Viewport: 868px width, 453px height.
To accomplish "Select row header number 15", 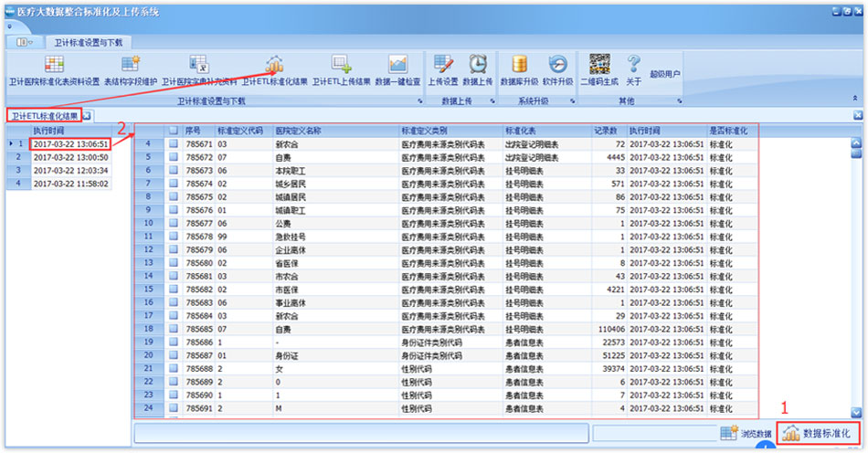I will click(x=149, y=290).
